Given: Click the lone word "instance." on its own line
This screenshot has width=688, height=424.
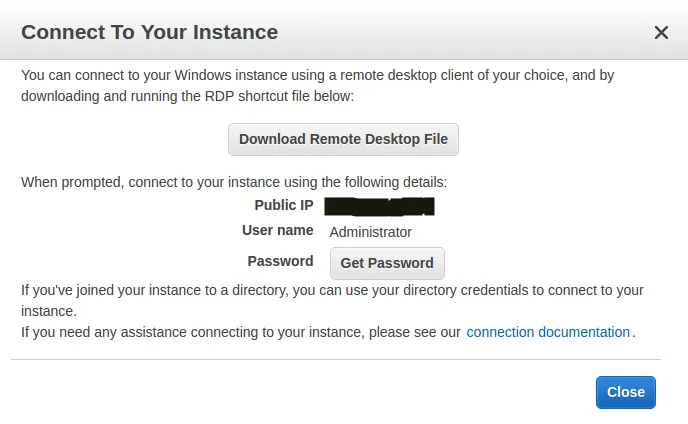Looking at the screenshot, I should (49, 311).
